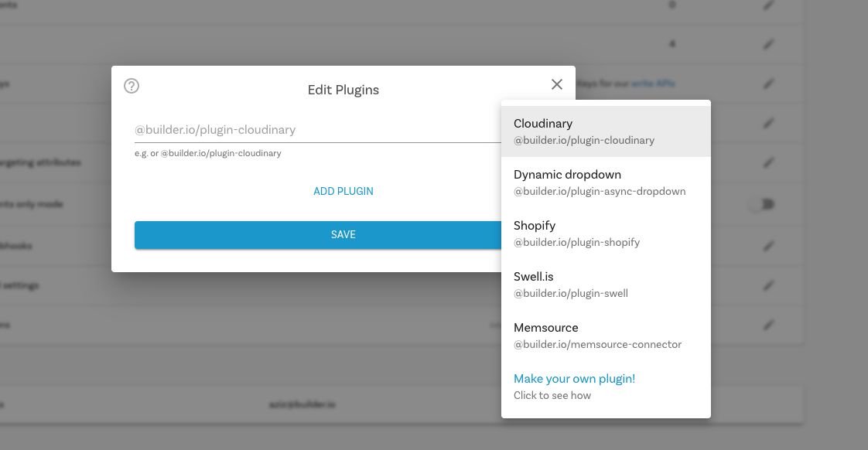Click the SAVE button
Image resolution: width=868 pixels, height=450 pixels.
(318, 235)
